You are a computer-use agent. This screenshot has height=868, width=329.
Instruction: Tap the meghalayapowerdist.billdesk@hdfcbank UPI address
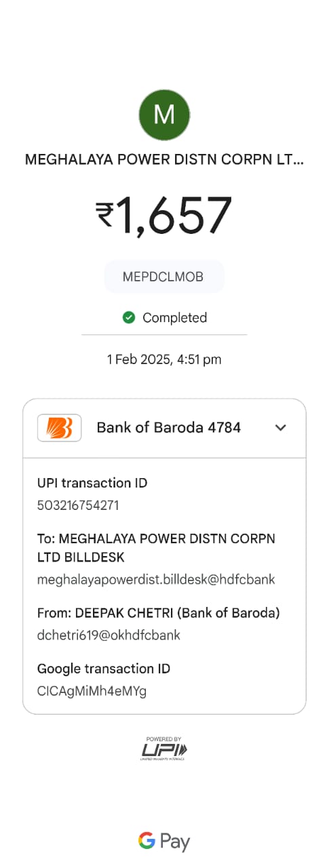point(156,580)
